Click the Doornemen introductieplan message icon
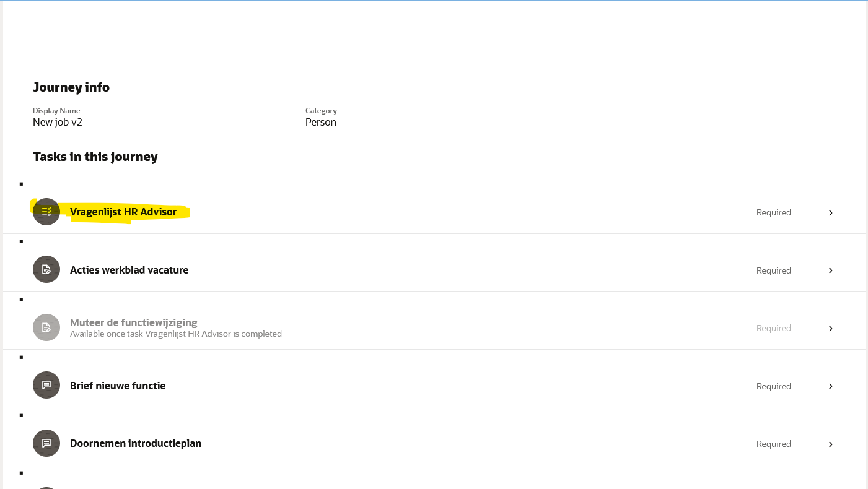 pos(46,443)
